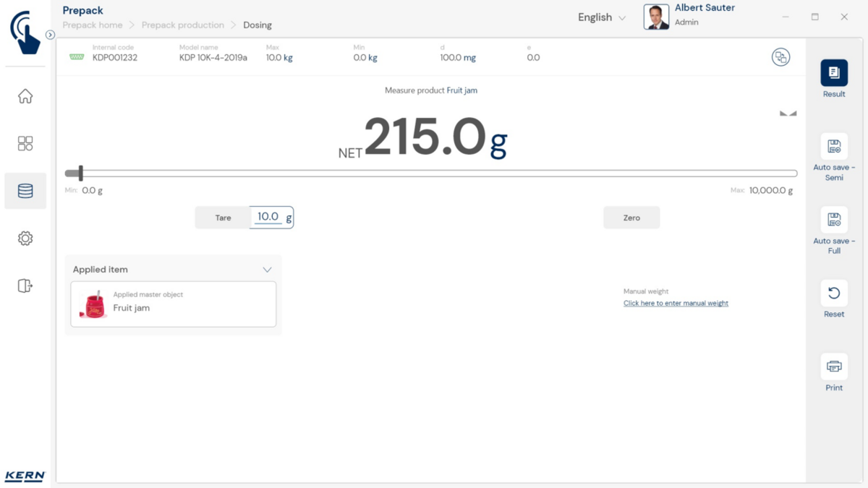Click the Auto save - Full icon
868x488 pixels.
833,221
